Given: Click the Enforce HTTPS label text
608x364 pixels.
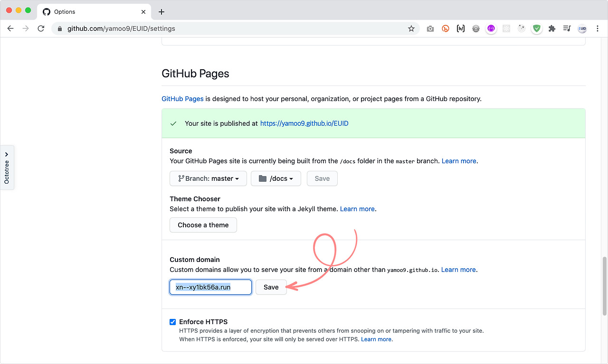Looking at the screenshot, I should tap(203, 322).
